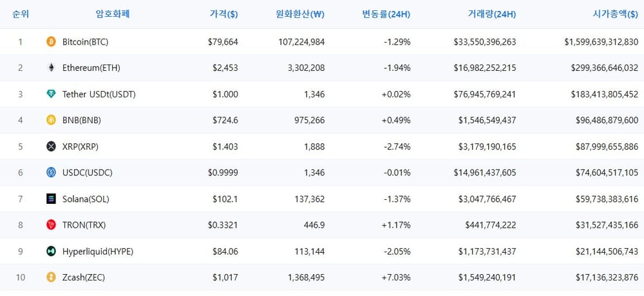Open the Solana(SOL) coin name
The image size is (644, 296).
point(86,199)
